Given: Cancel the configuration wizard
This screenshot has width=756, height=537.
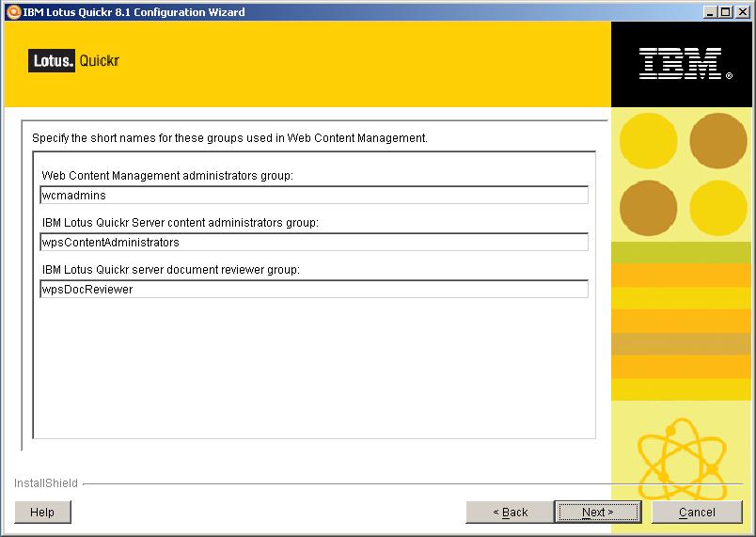Looking at the screenshot, I should [x=697, y=512].
